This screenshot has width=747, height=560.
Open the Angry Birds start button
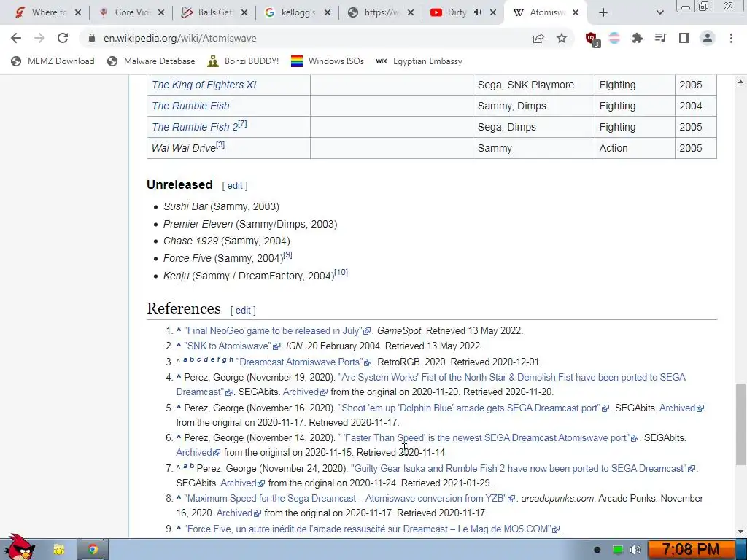click(x=18, y=548)
